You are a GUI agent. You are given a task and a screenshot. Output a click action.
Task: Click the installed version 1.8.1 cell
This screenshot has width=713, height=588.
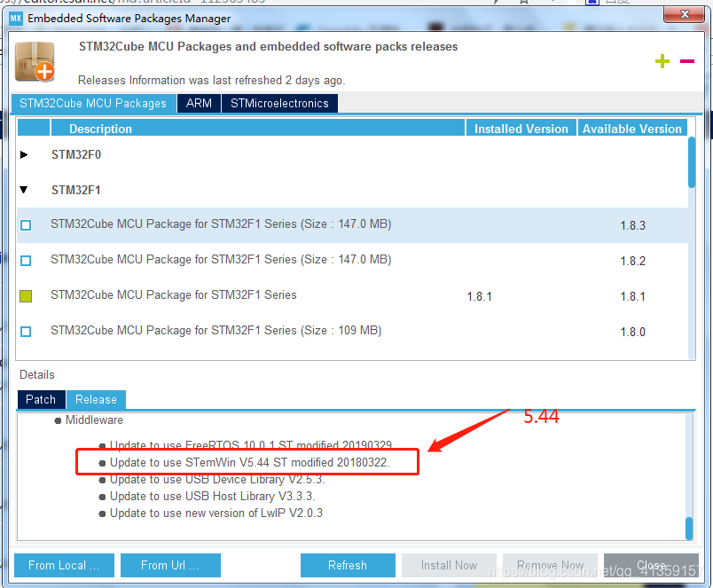pos(479,296)
